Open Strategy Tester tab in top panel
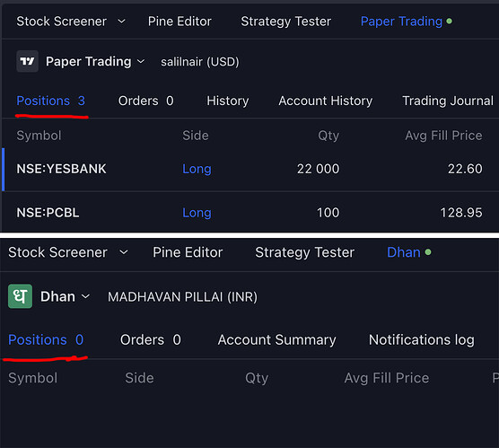The height and width of the screenshot is (448, 499). tap(285, 22)
